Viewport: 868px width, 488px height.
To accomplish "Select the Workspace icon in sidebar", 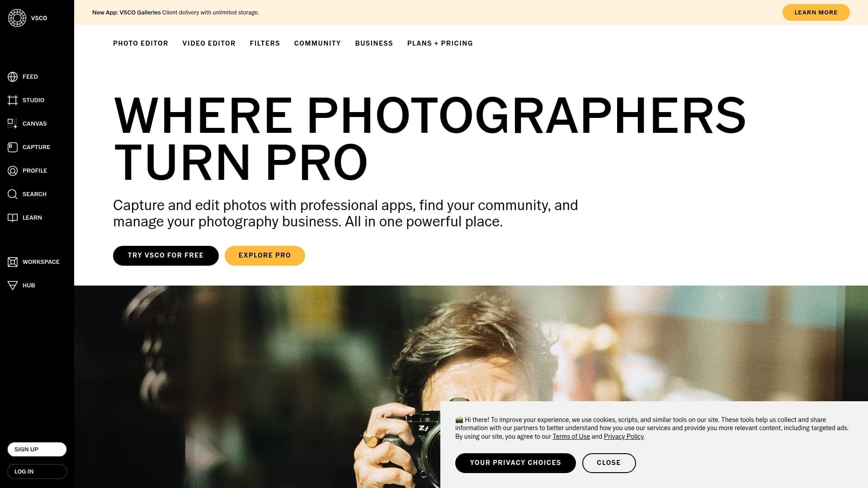I will point(13,262).
